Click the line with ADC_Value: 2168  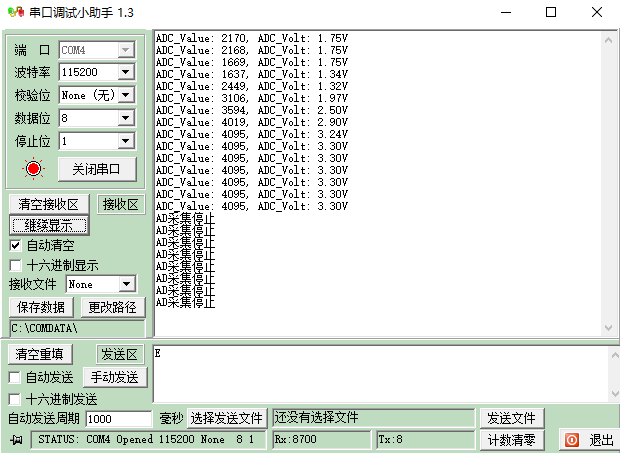[x=251, y=50]
